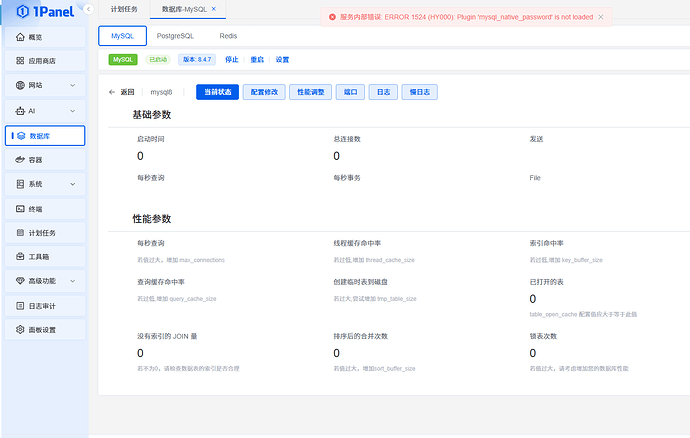Open the 终端 terminal icon
The width and height of the screenshot is (690, 438).
pos(21,209)
